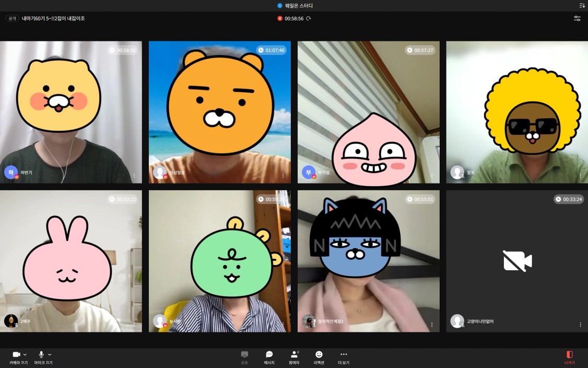The width and height of the screenshot is (588, 368).
Task: Mute microphone using 마이크 끄기 icon
Action: (41, 354)
